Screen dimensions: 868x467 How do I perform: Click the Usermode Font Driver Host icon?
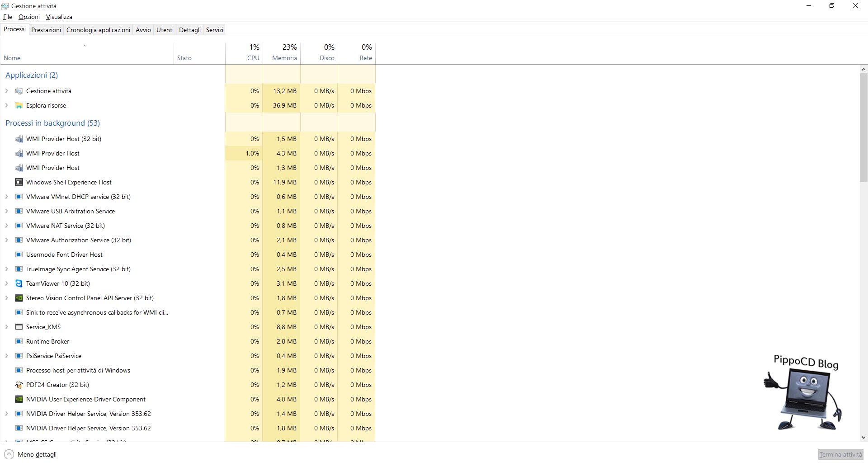coord(19,255)
